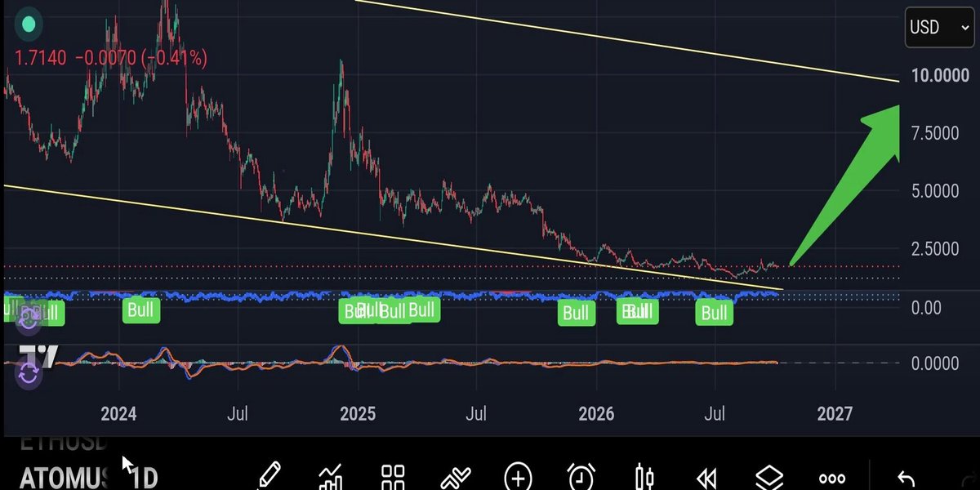980x490 pixels.
Task: Undo the last action with the curved arrow
Action: point(906,479)
